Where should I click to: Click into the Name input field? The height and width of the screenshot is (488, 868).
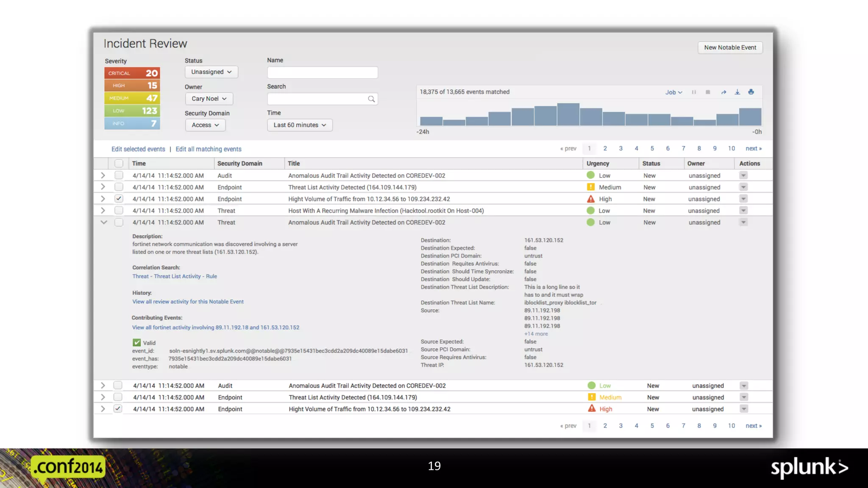click(x=322, y=72)
